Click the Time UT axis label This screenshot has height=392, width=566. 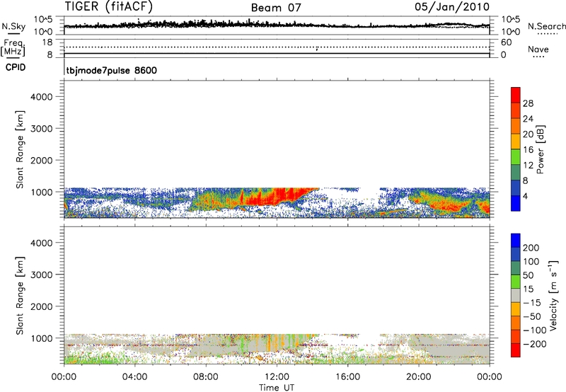click(x=277, y=388)
